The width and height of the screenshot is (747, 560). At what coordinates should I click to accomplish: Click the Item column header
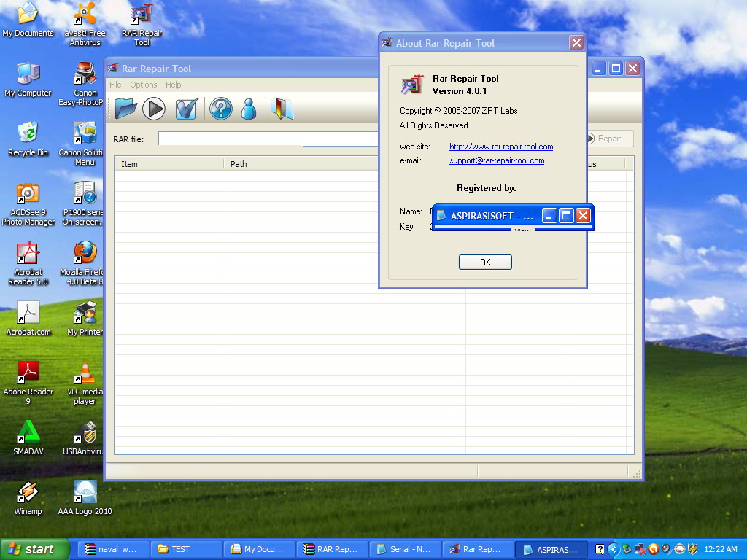point(169,164)
